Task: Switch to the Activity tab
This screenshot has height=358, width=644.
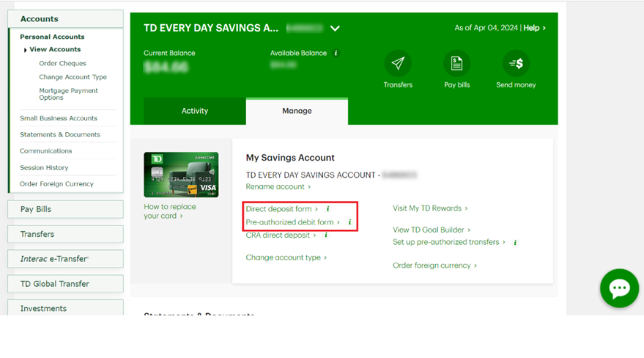Action: pyautogui.click(x=195, y=111)
